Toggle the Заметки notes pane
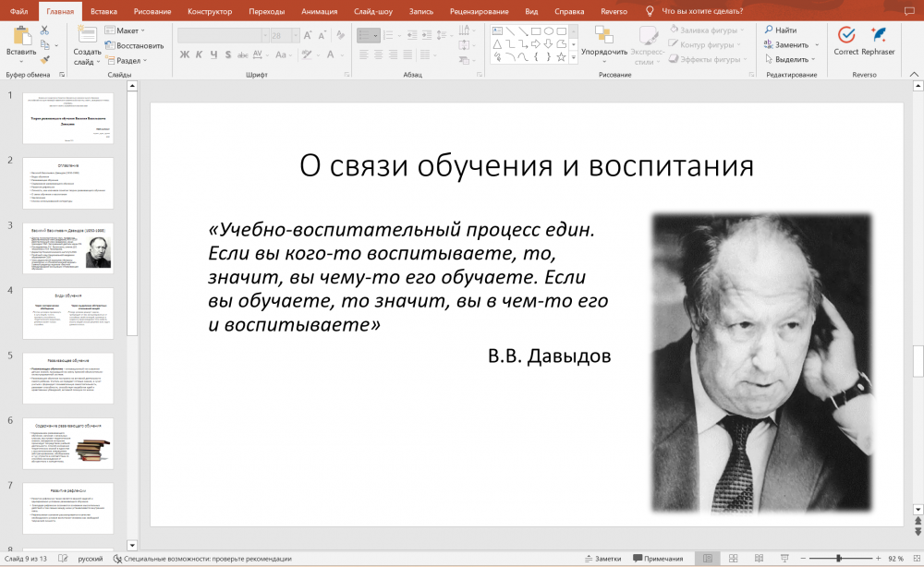 [x=602, y=559]
